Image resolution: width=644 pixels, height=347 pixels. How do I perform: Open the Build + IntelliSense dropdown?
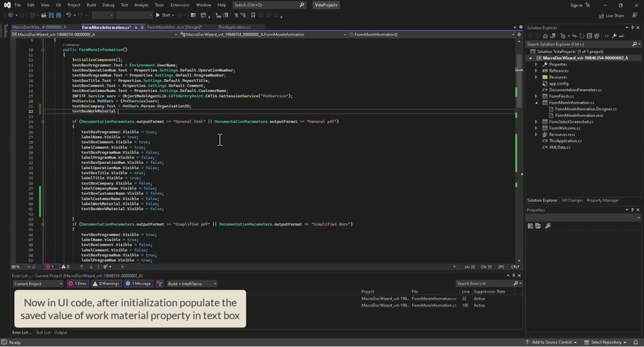coord(192,284)
